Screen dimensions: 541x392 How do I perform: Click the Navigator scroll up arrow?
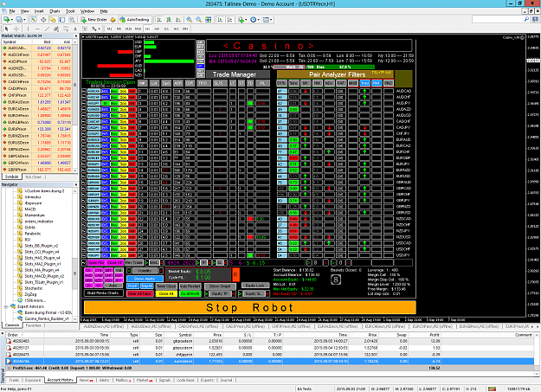pos(74,191)
